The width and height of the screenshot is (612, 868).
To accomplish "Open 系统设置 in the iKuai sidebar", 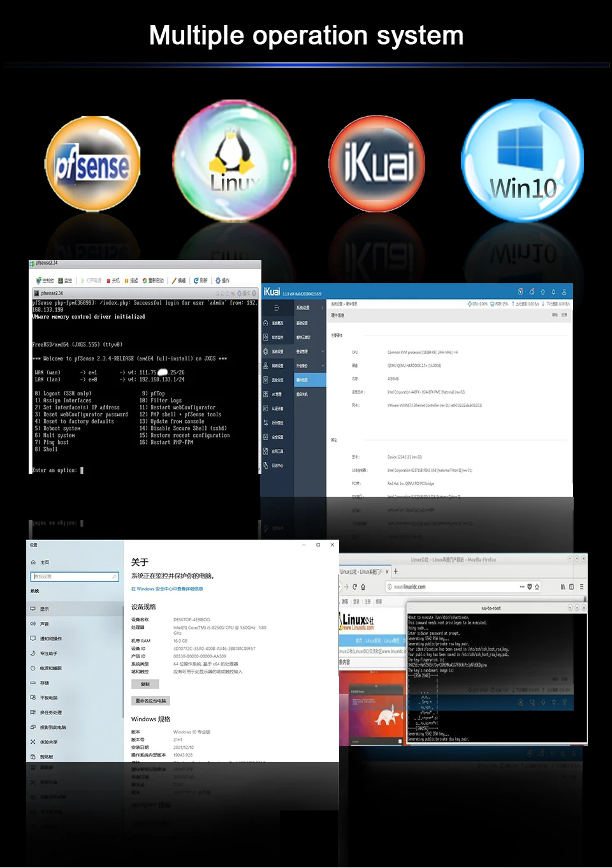I will 277,351.
